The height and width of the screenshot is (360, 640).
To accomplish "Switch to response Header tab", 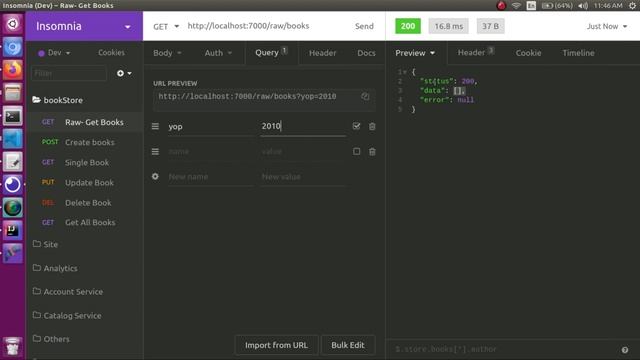I will [x=476, y=53].
